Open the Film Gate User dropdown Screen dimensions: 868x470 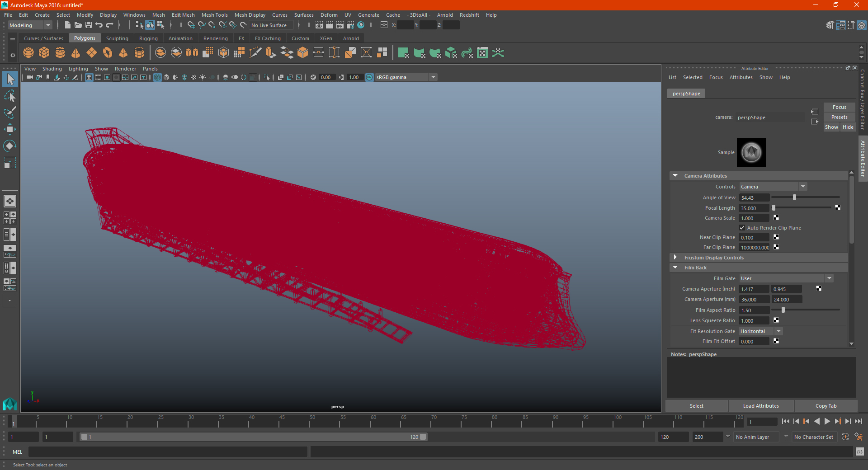click(x=786, y=278)
